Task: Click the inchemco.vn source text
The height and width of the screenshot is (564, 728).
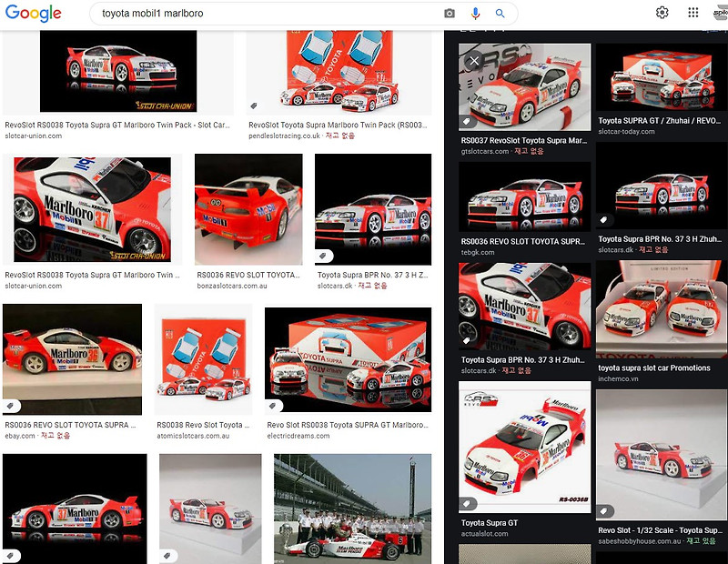Action: [618, 379]
